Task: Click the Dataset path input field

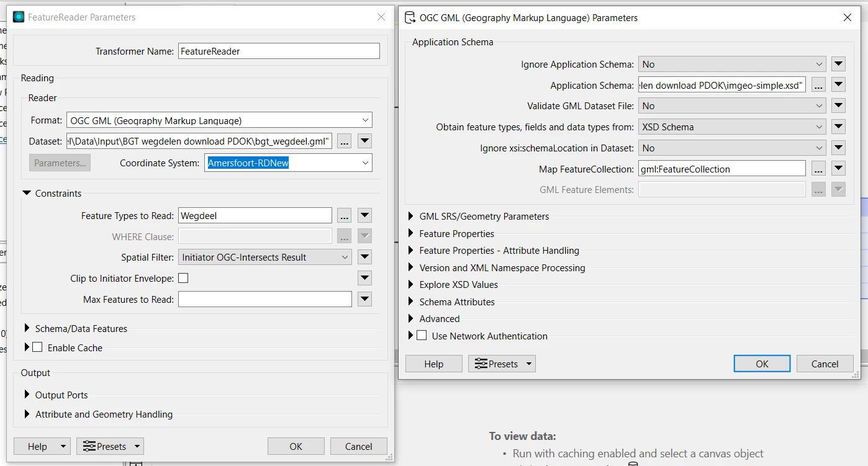Action: pyautogui.click(x=199, y=141)
